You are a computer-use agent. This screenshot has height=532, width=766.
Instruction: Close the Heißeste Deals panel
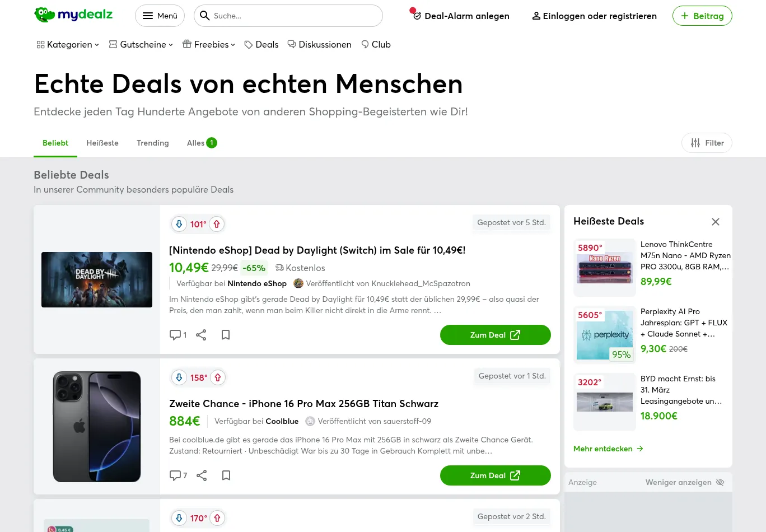716,222
